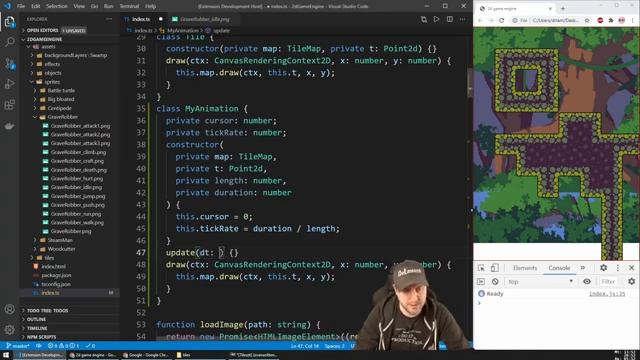Open the Docker view in activity bar
This screenshot has height=360, width=640.
[10, 126]
